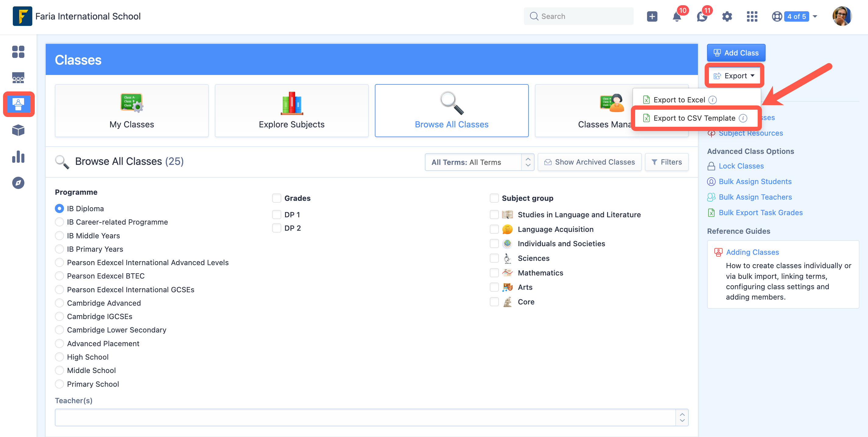The image size is (868, 437).
Task: Open the All Terms selector
Action: tap(479, 162)
